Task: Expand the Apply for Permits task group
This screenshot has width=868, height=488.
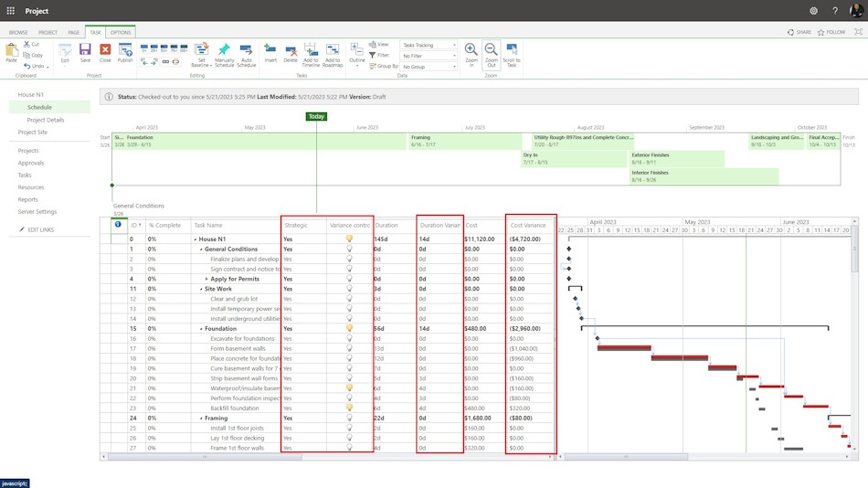Action: tap(206, 279)
